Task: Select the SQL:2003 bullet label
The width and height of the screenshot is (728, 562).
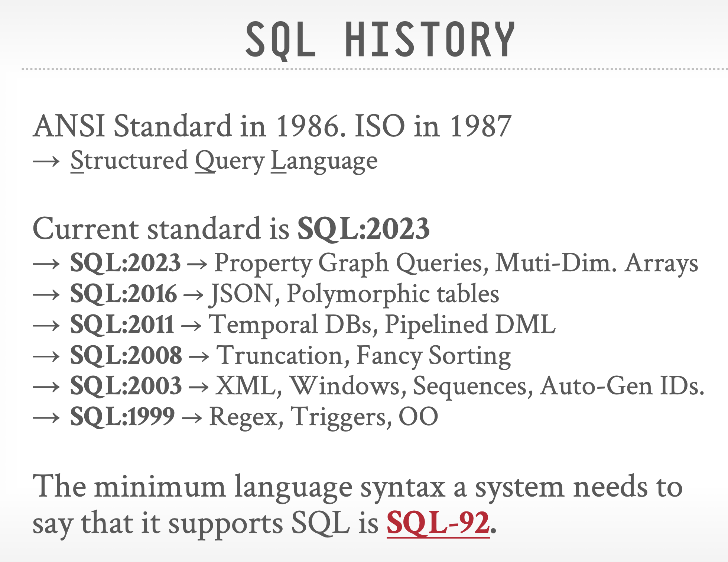Action: click(x=126, y=386)
